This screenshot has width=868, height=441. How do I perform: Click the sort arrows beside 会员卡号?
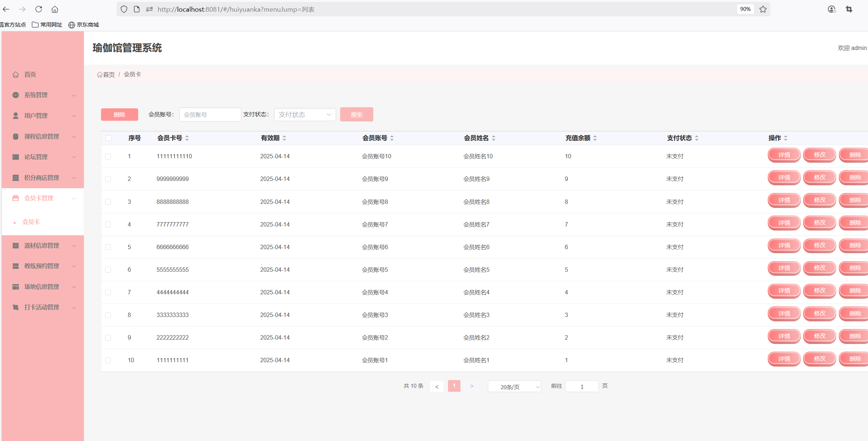(187, 138)
